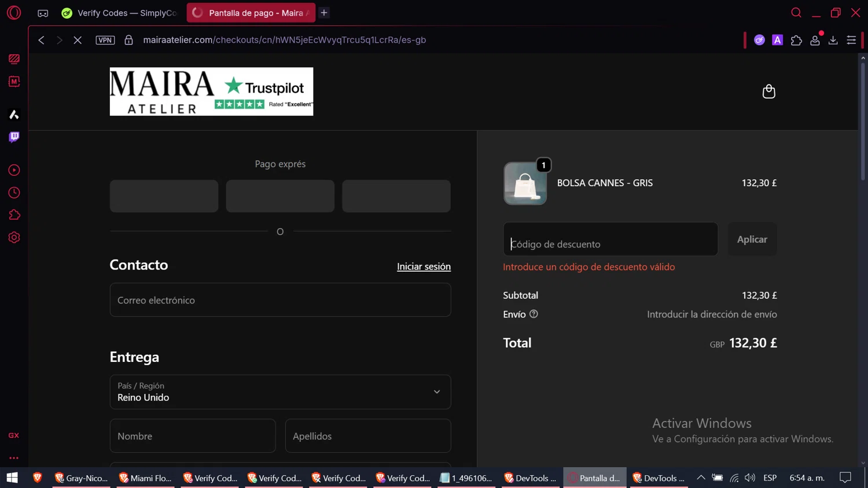Screen dimensions: 868x488
Task: Click the address bar URL
Action: point(284,40)
